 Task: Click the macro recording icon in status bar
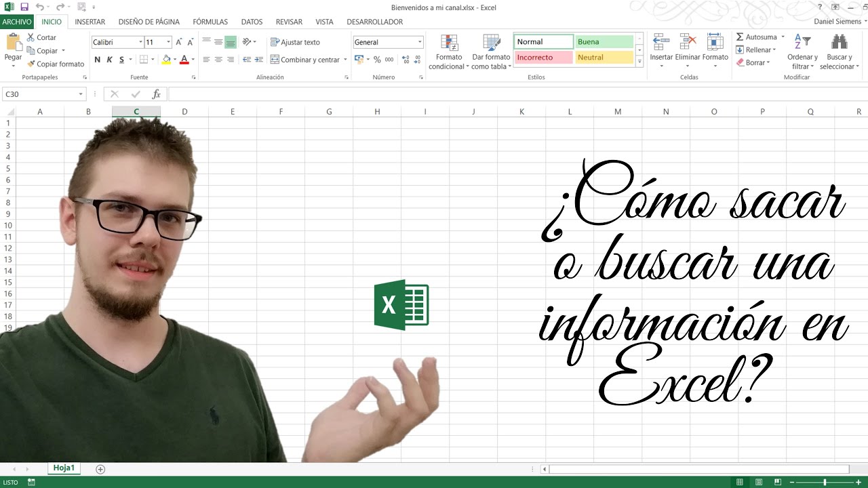pyautogui.click(x=31, y=482)
